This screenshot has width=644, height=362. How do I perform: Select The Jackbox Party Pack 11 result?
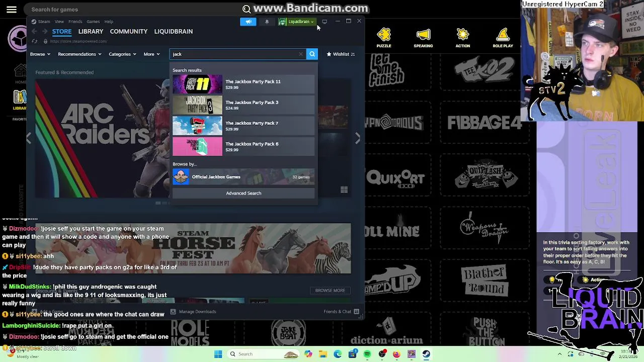[x=244, y=84]
